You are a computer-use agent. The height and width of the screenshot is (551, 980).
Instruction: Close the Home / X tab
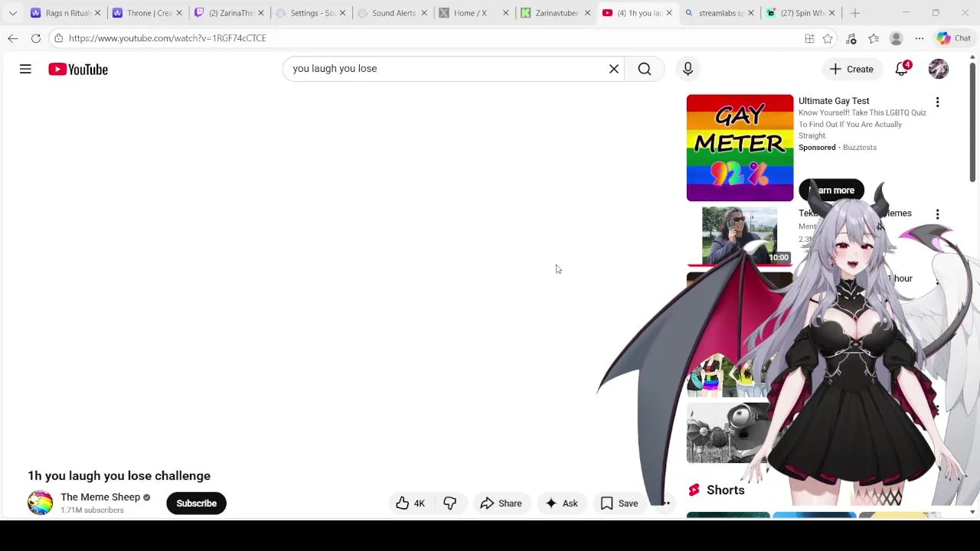[505, 13]
